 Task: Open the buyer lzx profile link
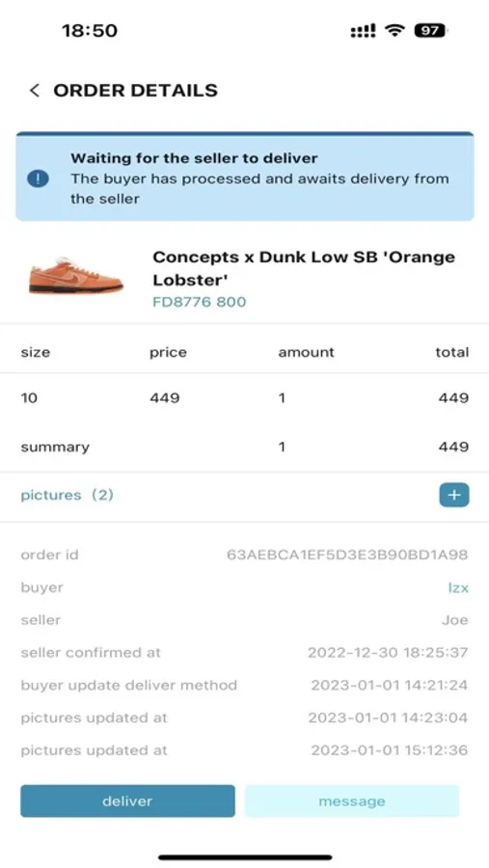point(458,587)
